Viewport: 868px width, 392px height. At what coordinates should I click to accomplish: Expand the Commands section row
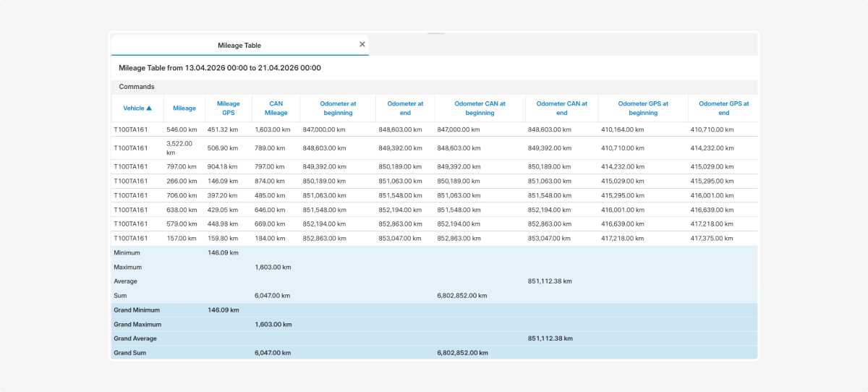[137, 87]
